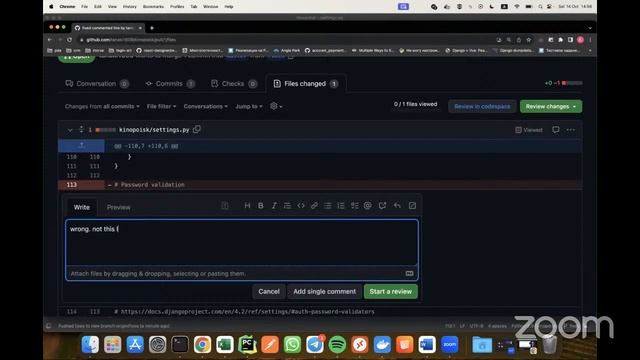This screenshot has height=360, width=640.
Task: Open Microsoft Excel from the dock
Action: (225, 345)
